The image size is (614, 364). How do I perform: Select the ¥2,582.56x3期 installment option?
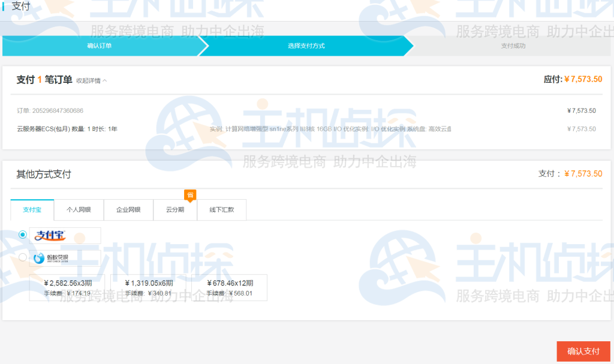coord(67,287)
